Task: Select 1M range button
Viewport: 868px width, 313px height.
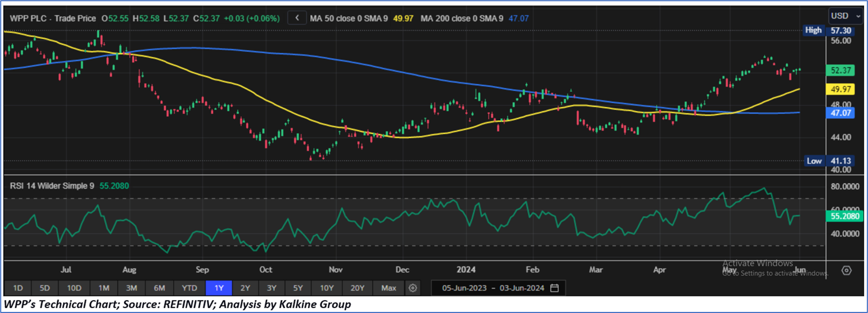Action: point(104,288)
